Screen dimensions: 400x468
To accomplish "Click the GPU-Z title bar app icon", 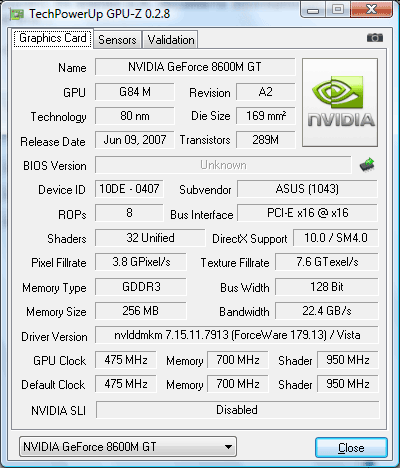I will (17, 14).
